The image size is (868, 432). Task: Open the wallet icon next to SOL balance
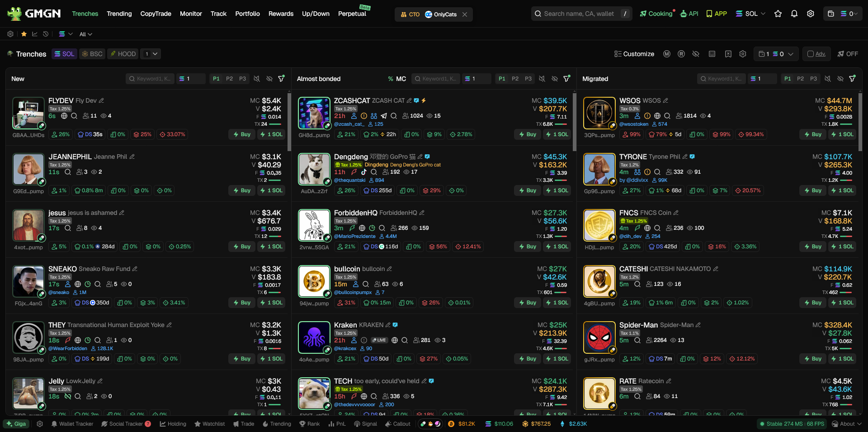(x=831, y=14)
